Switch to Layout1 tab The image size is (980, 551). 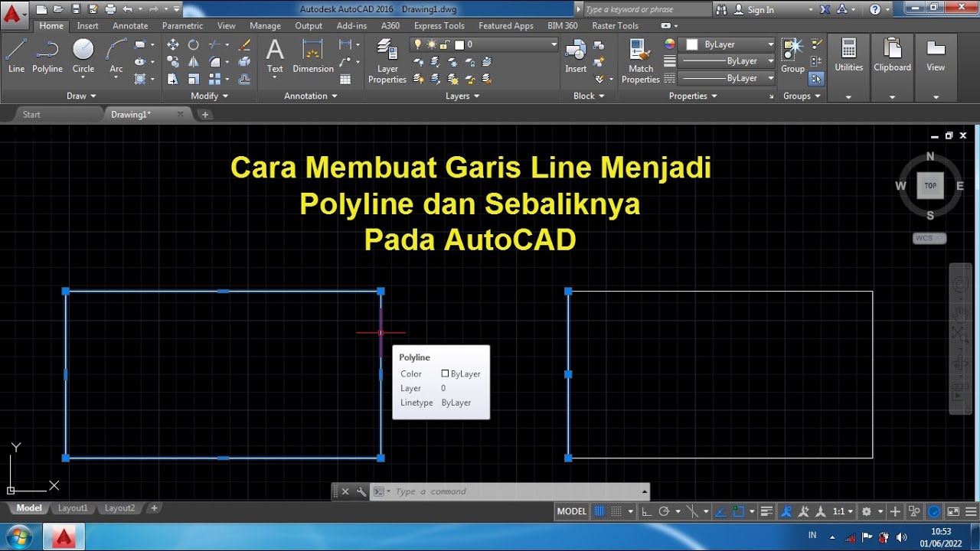pyautogui.click(x=73, y=508)
